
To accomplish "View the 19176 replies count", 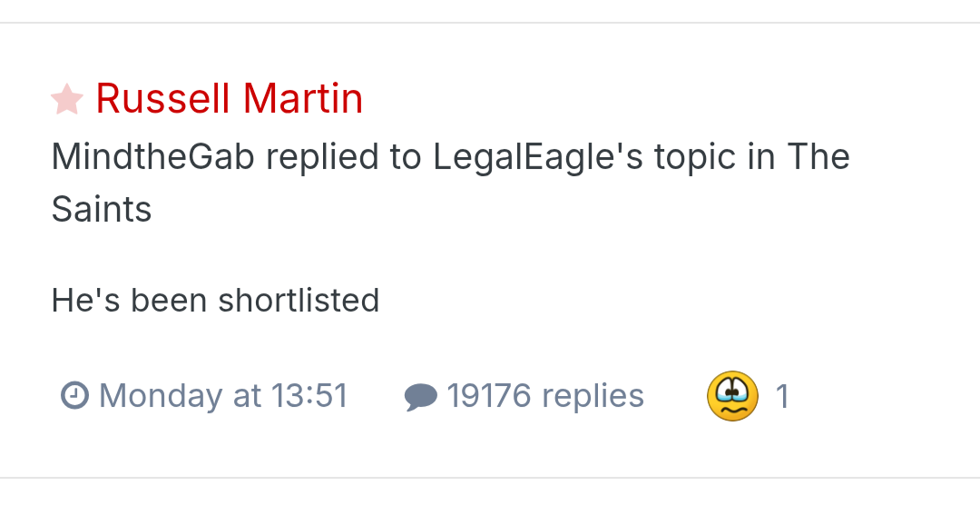I will (544, 396).
